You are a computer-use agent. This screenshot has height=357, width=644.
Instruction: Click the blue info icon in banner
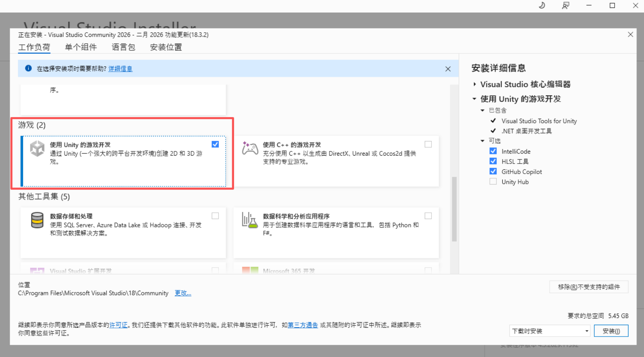pyautogui.click(x=29, y=68)
